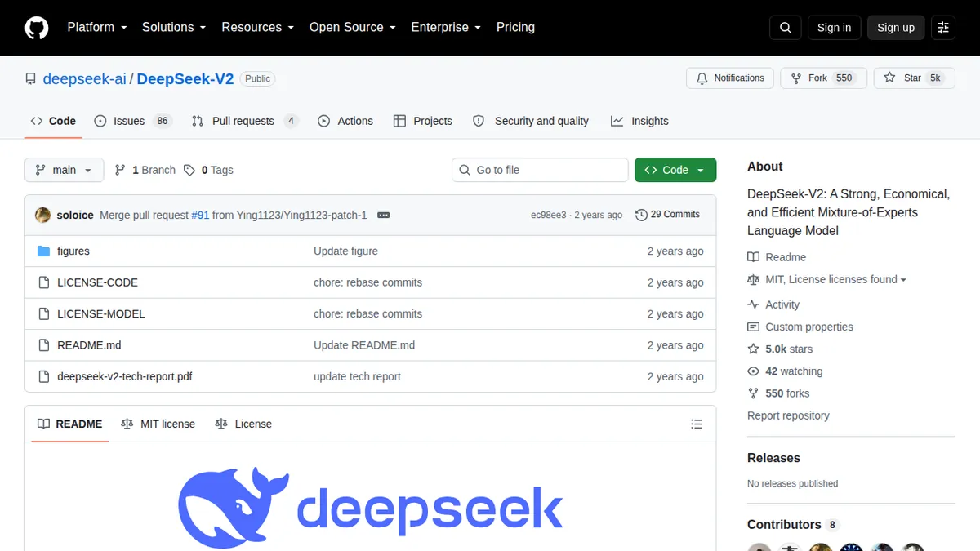The height and width of the screenshot is (551, 980).
Task: Open the README outline list icon
Action: [x=697, y=424]
